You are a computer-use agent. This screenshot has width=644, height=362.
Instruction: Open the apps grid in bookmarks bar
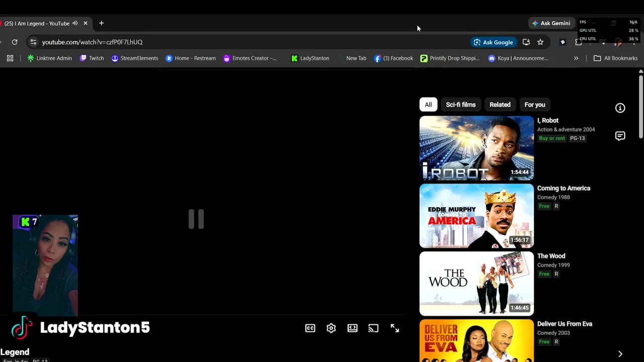point(10,58)
